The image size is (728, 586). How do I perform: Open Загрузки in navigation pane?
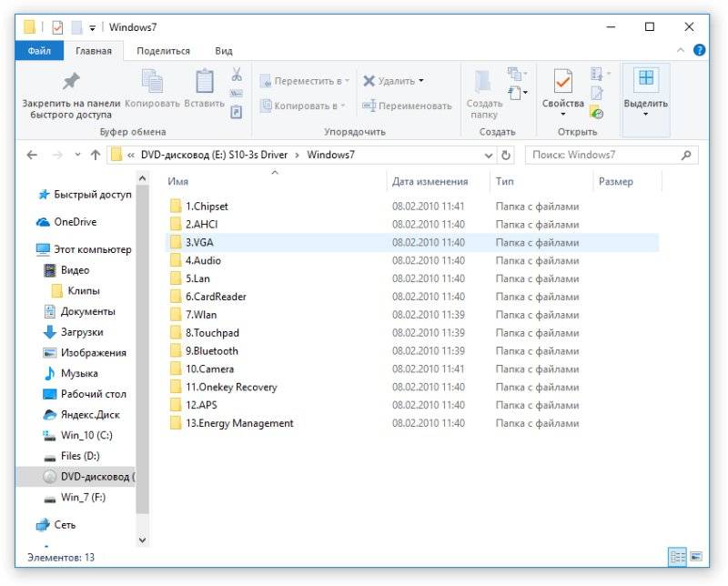pos(74,332)
